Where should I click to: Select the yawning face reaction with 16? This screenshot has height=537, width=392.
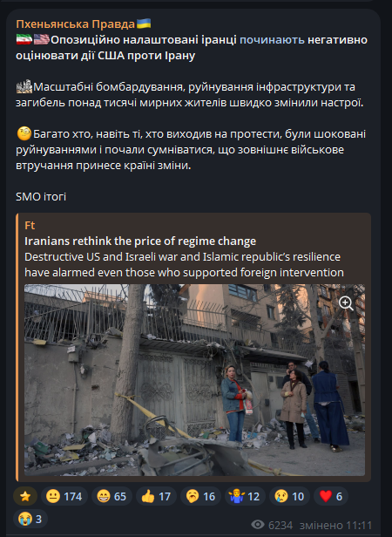[200, 496]
